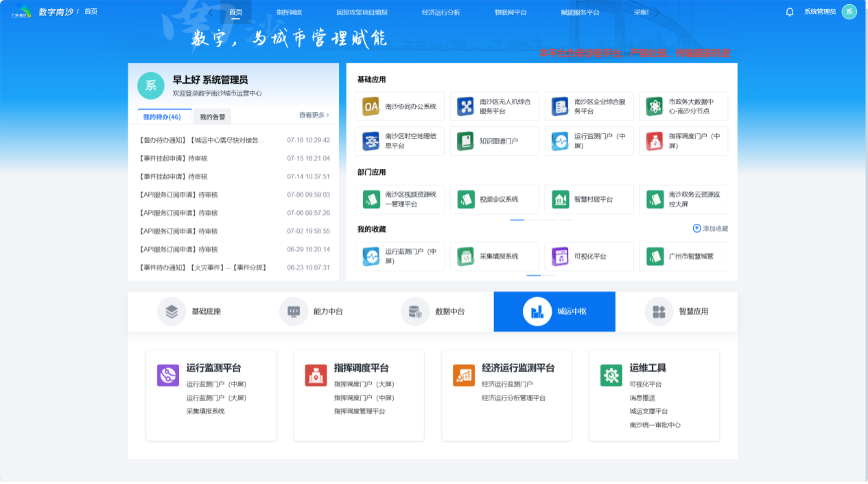Open 南沙协同办公系统 OA app icon
The height and width of the screenshot is (484, 868).
(371, 106)
